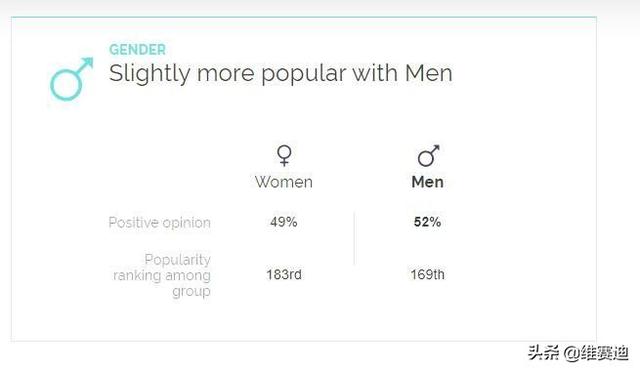This screenshot has height=372, width=640.
Task: Select the Women column header
Action: point(284,182)
